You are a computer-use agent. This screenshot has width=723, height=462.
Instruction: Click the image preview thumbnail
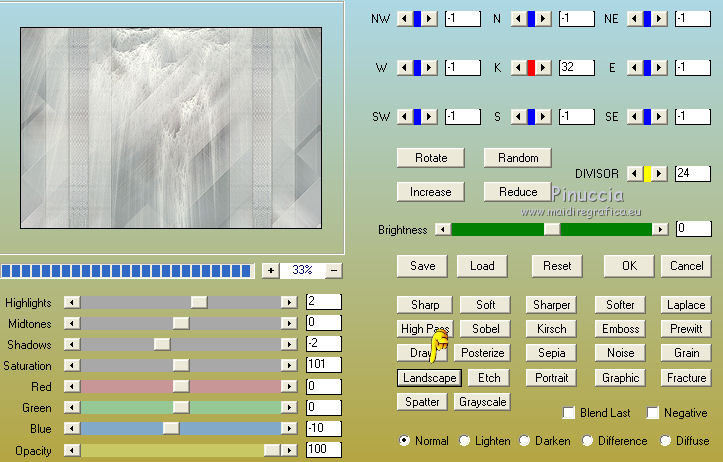click(x=171, y=128)
